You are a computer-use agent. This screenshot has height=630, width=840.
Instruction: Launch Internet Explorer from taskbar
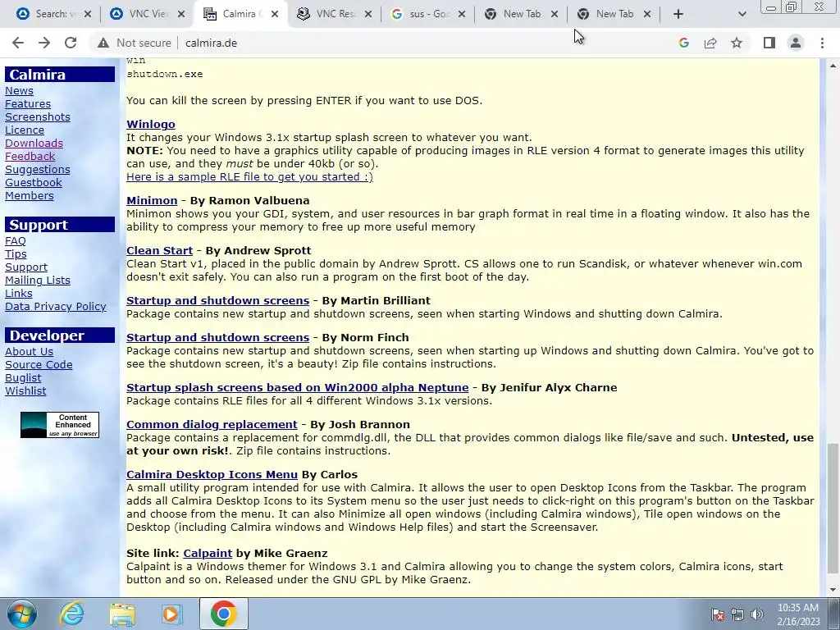click(72, 614)
